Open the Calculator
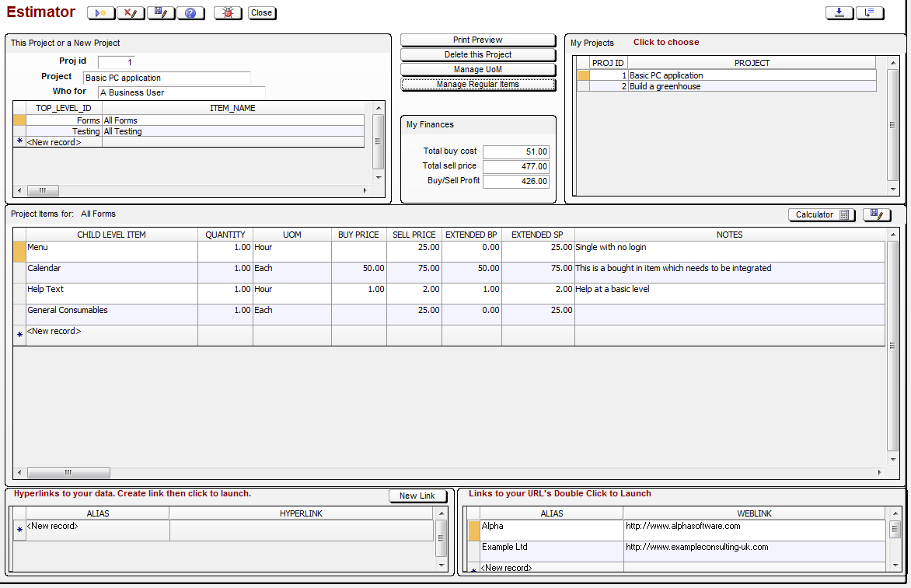Screen dimensions: 911x588 click(821, 214)
